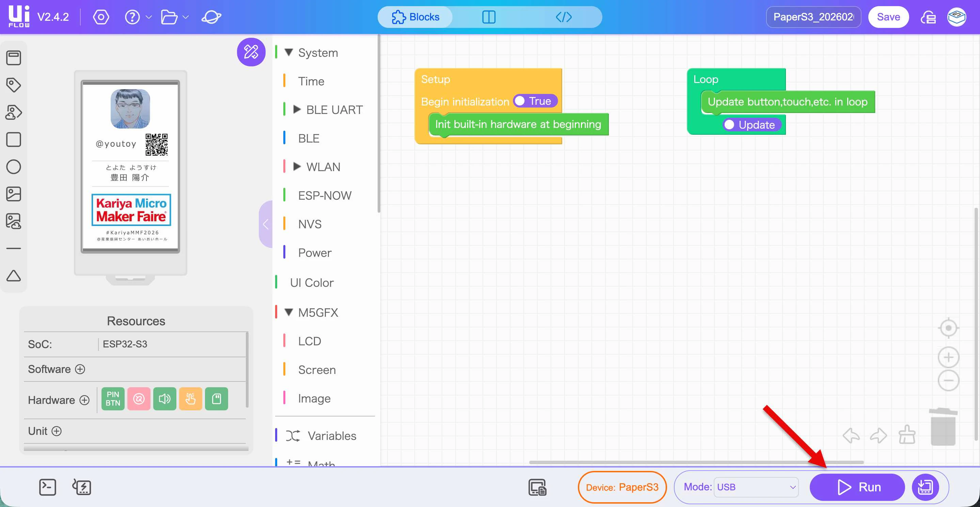Open the BLE block category
The height and width of the screenshot is (507, 980).
pos(309,138)
